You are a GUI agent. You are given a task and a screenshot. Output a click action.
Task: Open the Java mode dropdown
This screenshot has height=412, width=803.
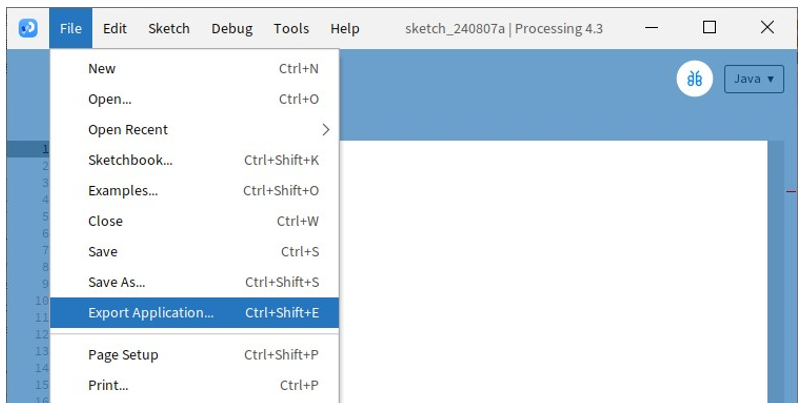[x=754, y=79]
